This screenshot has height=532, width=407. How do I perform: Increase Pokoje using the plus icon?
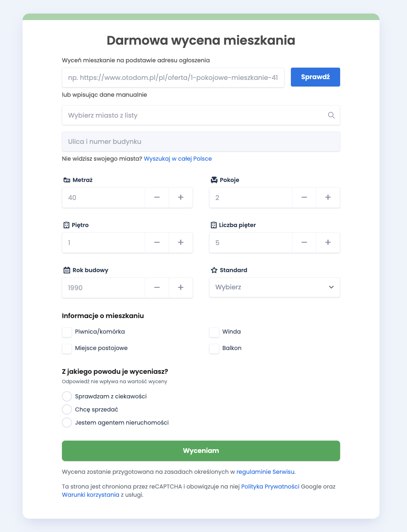(328, 198)
